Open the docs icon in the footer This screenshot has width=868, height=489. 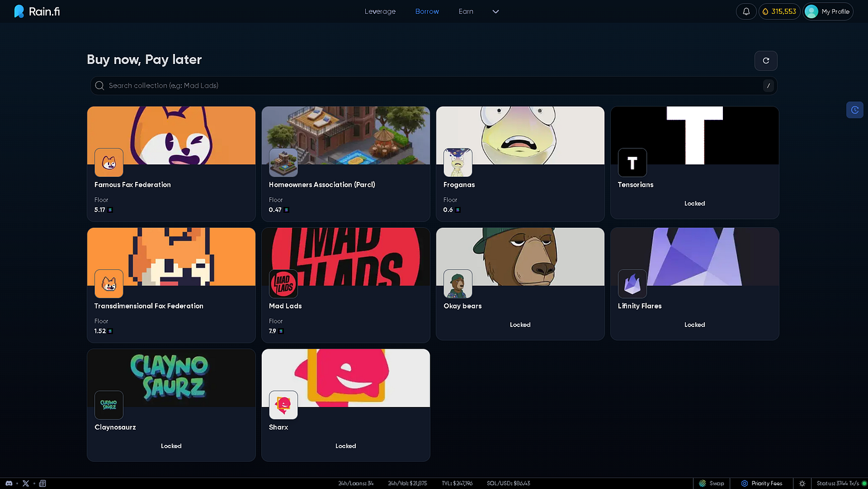point(42,483)
